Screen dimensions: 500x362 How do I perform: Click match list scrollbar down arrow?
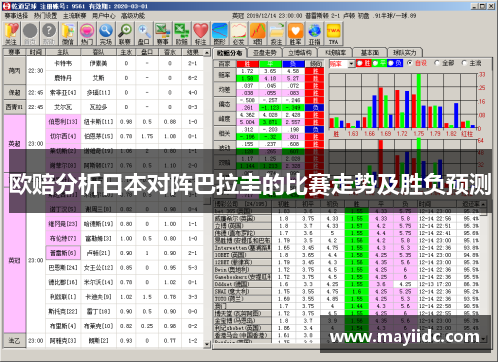coord(207,344)
